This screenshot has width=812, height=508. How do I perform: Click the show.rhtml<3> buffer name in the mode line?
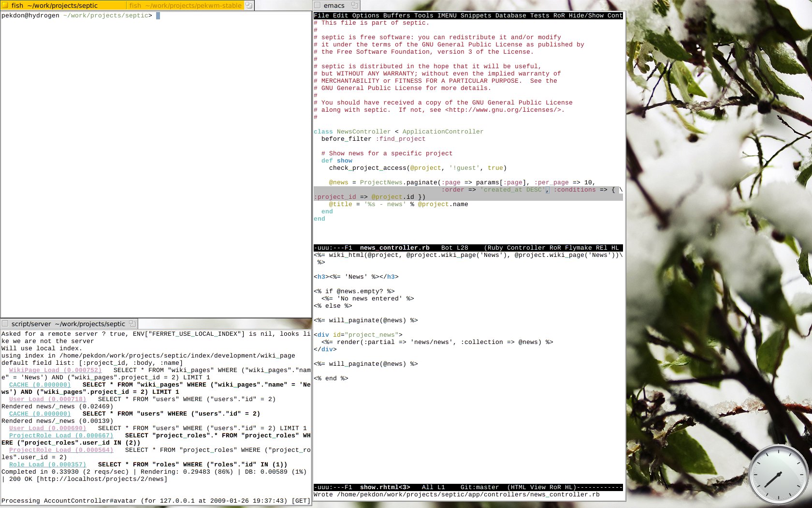[x=385, y=487]
